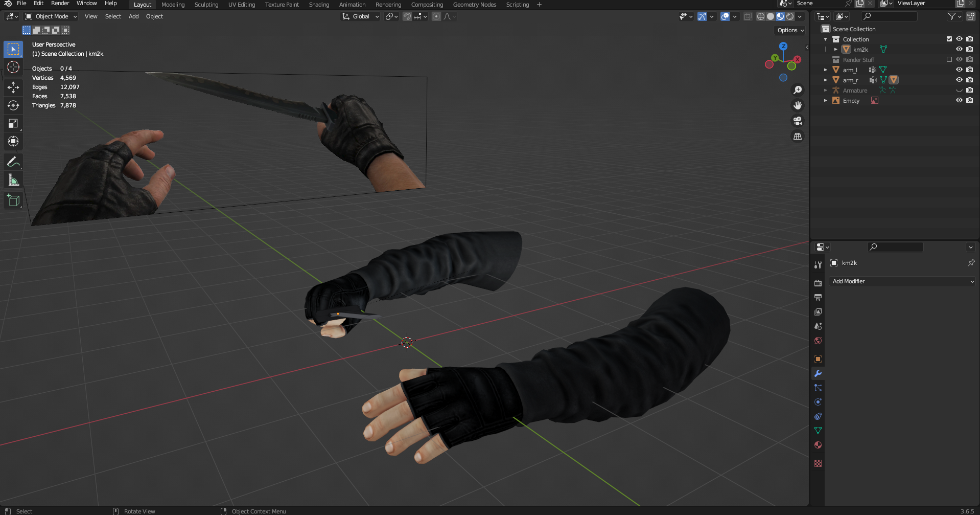Screen dimensions: 980x515
Task: Open the viewport Options dropdown
Action: (790, 30)
